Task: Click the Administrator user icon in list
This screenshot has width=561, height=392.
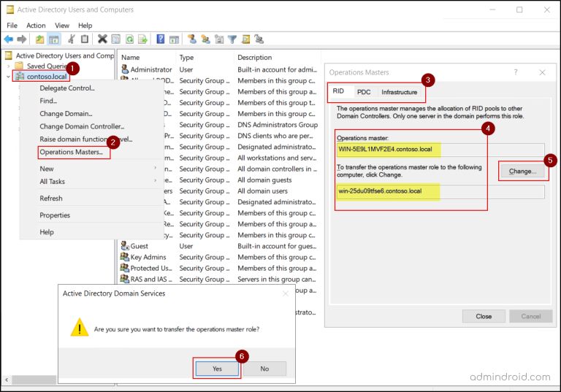Action: click(125, 69)
